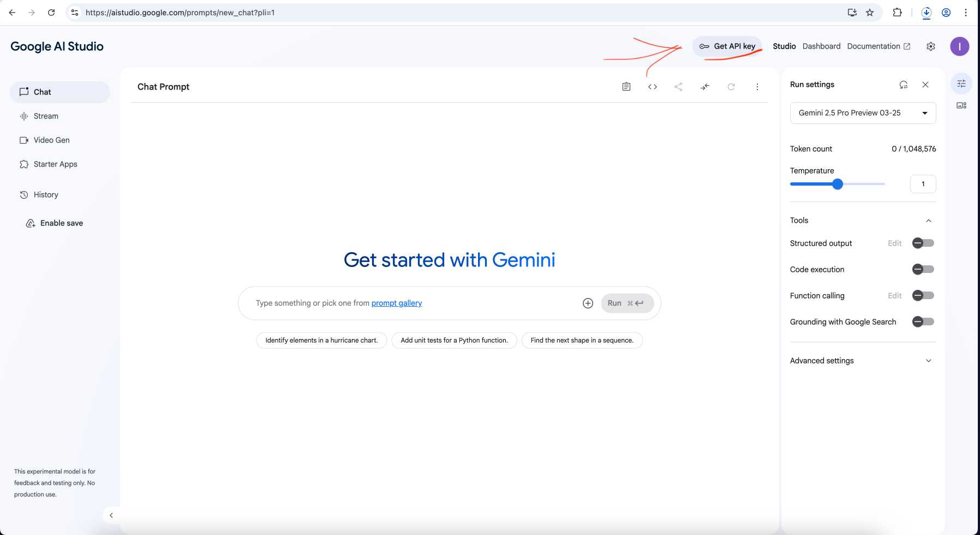Choose 'Find the next shape in a sequence' suggestion

coord(582,341)
